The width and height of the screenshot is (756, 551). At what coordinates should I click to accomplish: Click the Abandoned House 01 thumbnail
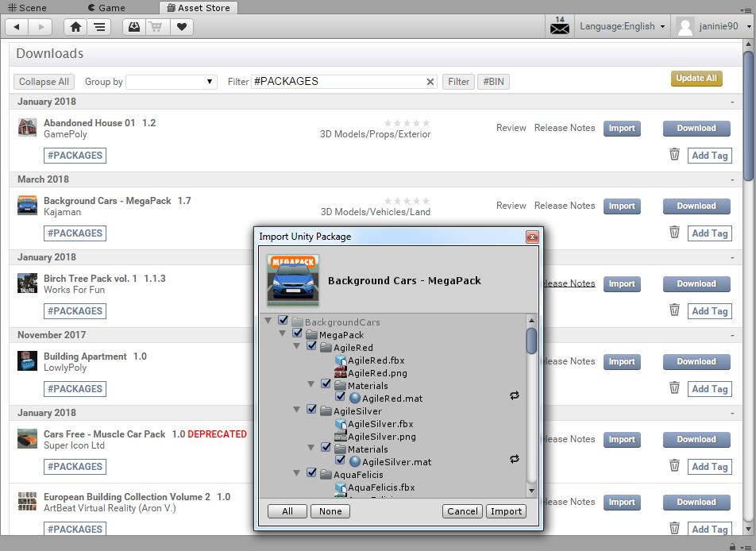28,128
